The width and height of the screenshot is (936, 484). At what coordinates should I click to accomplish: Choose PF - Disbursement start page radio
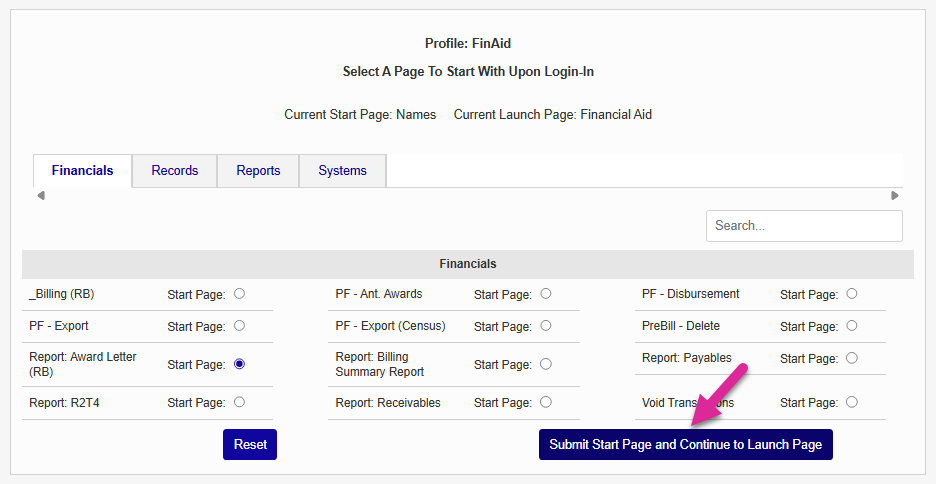pos(851,294)
